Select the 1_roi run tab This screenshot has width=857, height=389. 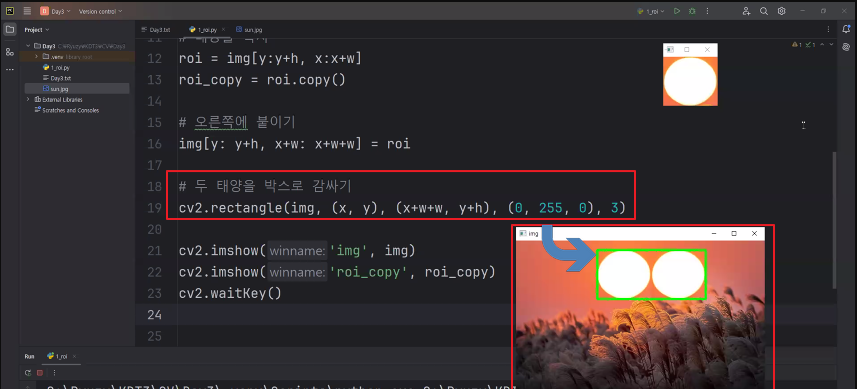pos(58,356)
